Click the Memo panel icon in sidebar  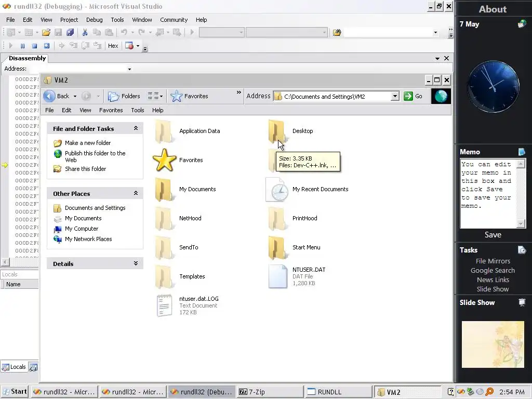point(522,152)
